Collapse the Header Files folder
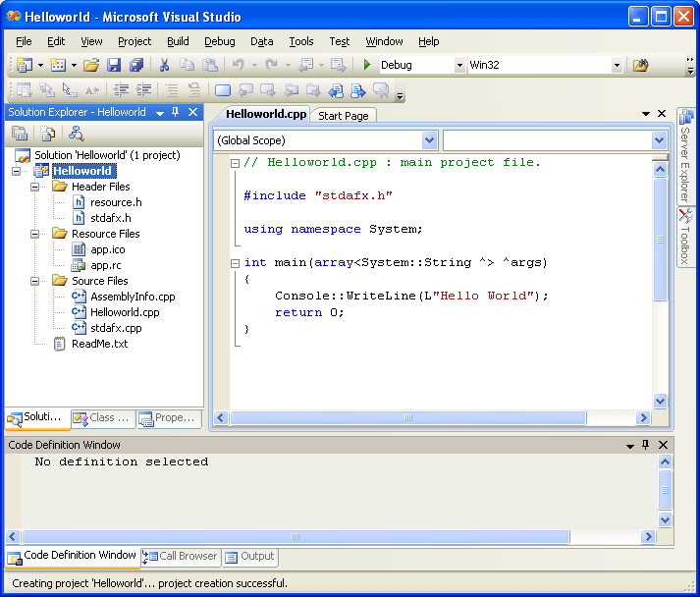Viewport: 700px width, 597px height. point(34,187)
